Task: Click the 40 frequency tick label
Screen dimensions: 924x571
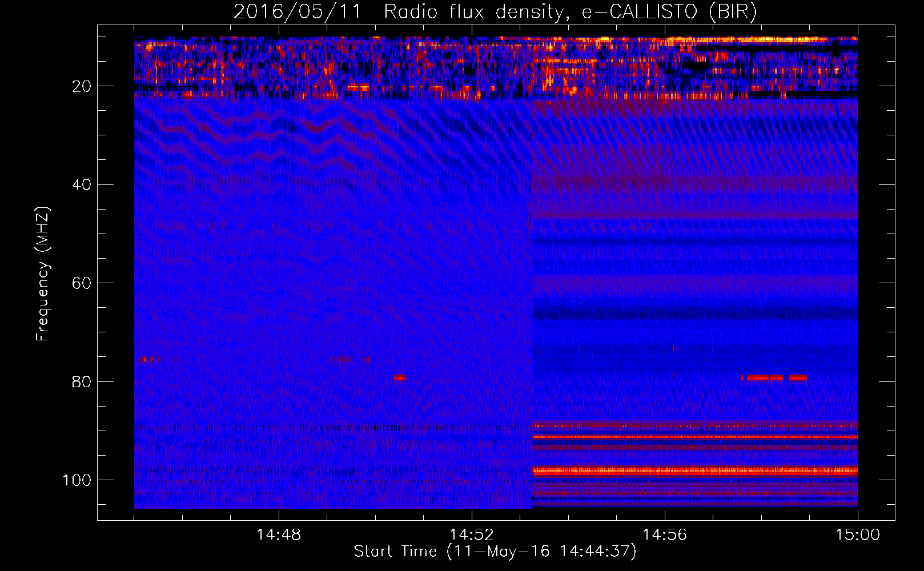Action: [82, 185]
